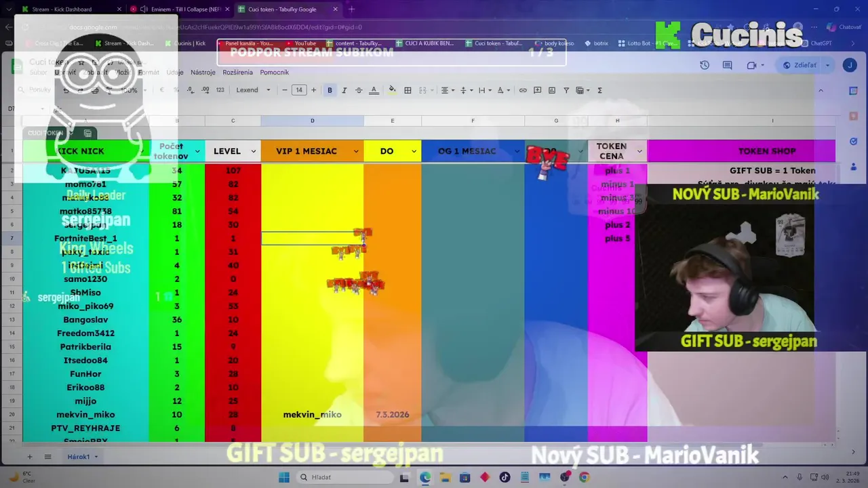
Task: Open TOKEN CENA column filter dropdown
Action: tap(639, 151)
